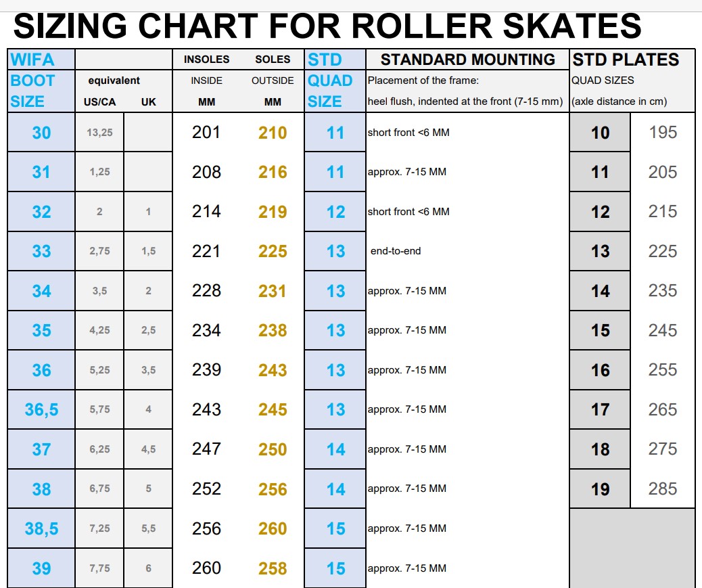Select the end-to-end mounting cell
Image resolution: width=702 pixels, height=588 pixels.
tap(396, 251)
